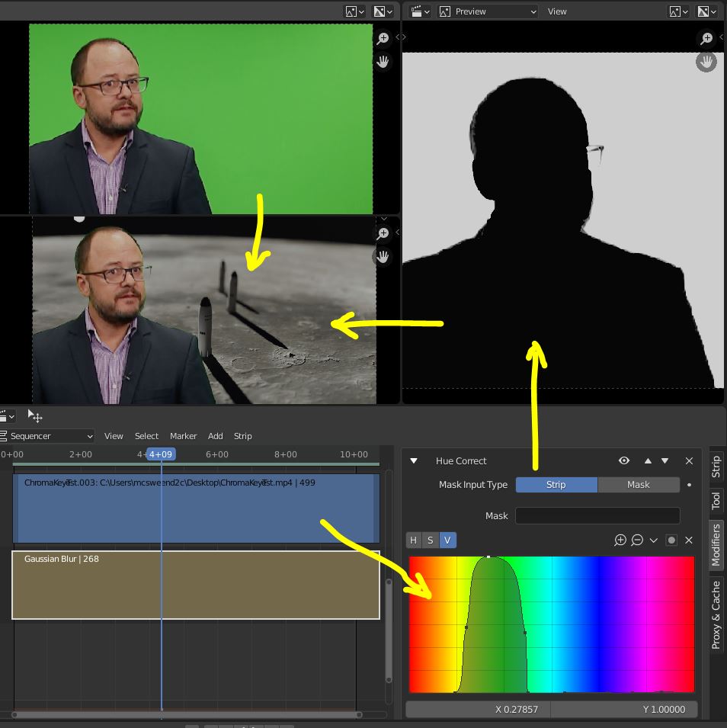Image resolution: width=727 pixels, height=728 pixels.
Task: Switch to the Tool sidebar tab
Action: (x=716, y=501)
